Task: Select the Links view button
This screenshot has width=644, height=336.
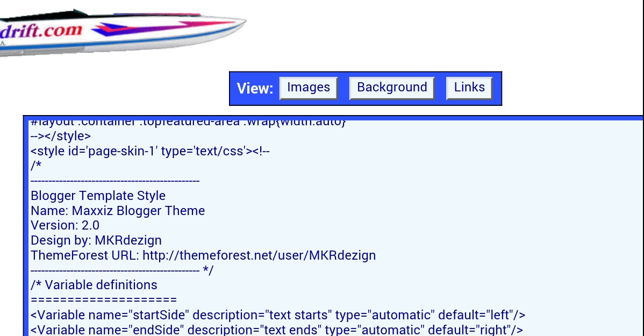Action: pos(469,88)
